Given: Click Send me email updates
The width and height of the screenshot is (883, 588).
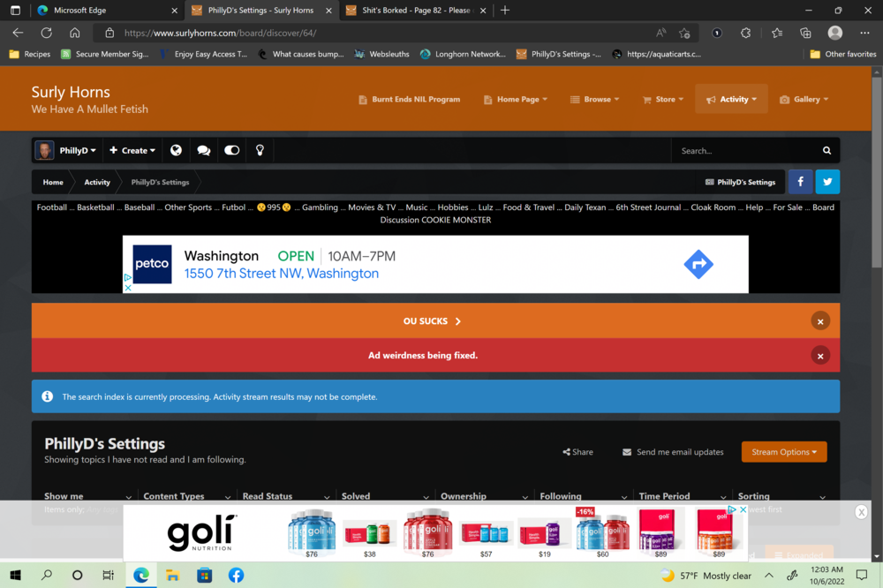Looking at the screenshot, I should [673, 452].
